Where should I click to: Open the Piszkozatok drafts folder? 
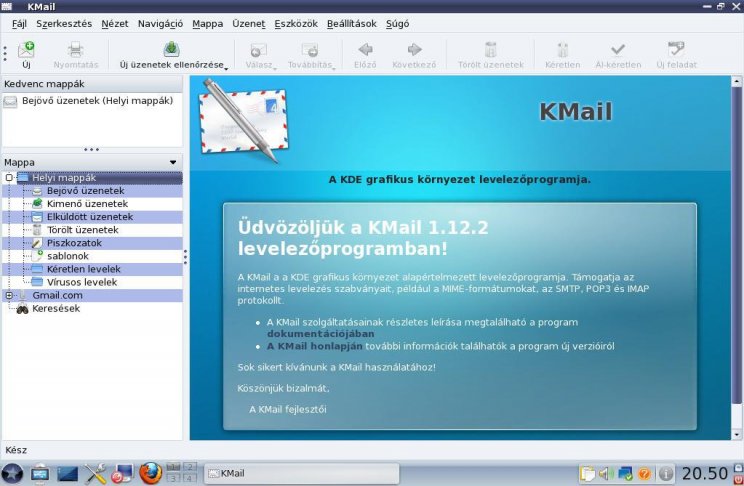pos(74,243)
